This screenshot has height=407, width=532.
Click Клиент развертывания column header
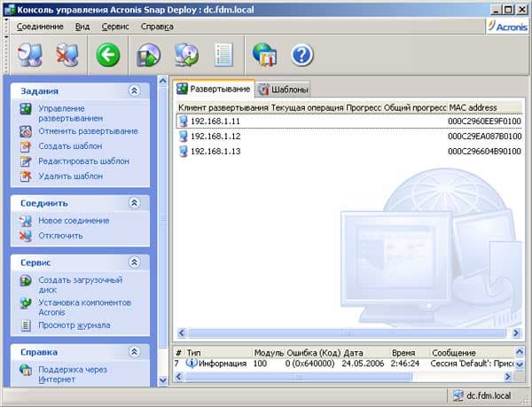(223, 108)
